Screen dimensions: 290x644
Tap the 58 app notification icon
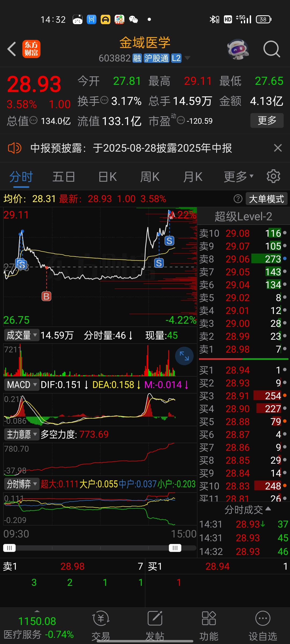[119, 19]
